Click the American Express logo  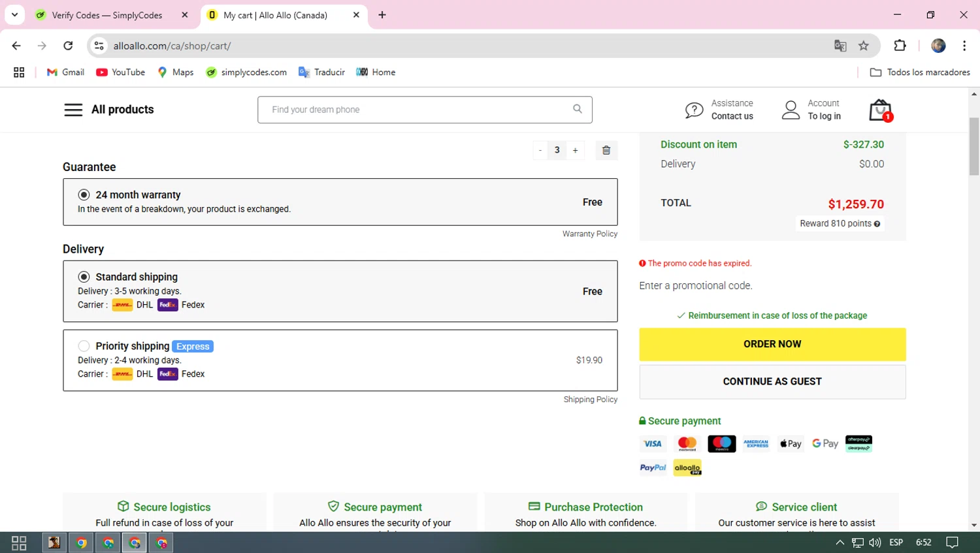pos(756,444)
